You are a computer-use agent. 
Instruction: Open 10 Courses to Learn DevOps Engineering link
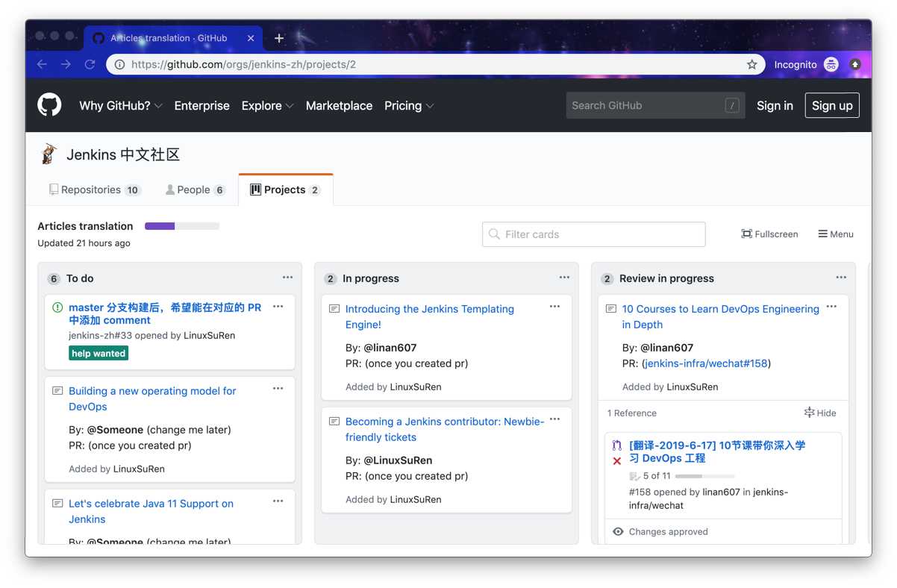pyautogui.click(x=721, y=316)
